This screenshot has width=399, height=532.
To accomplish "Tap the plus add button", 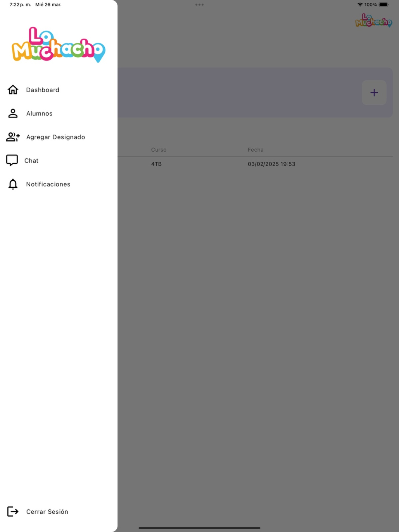I will click(x=374, y=93).
